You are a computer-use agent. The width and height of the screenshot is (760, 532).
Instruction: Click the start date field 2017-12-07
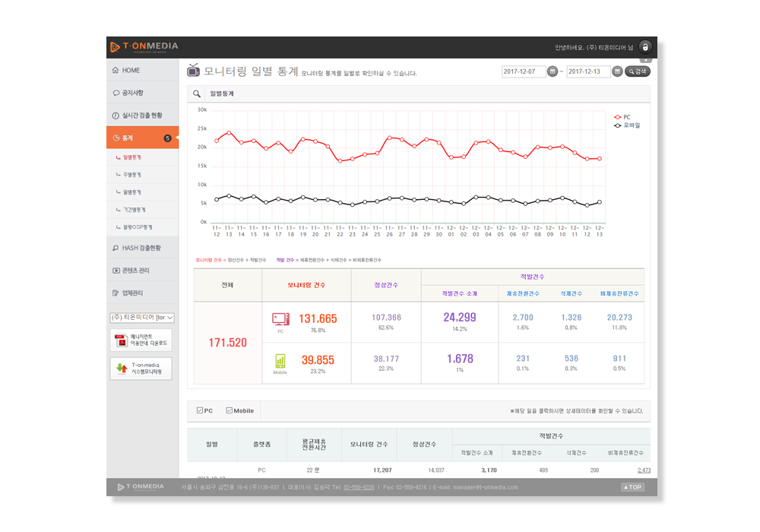524,71
